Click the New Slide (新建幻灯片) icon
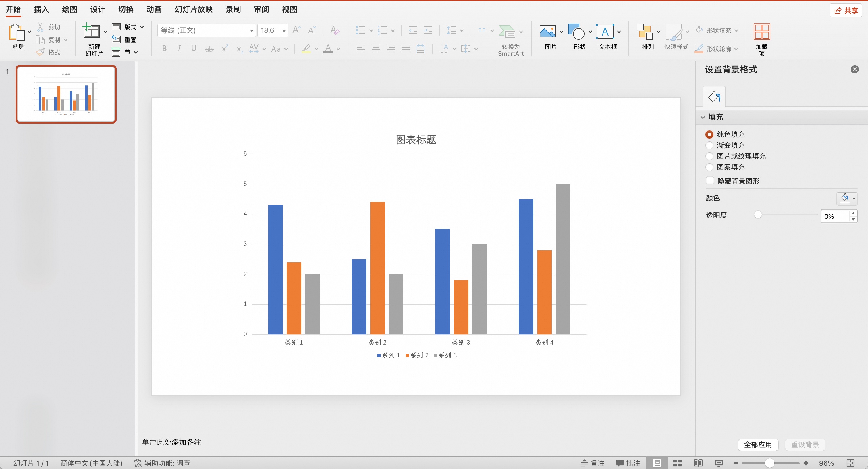868x469 pixels. [91, 32]
